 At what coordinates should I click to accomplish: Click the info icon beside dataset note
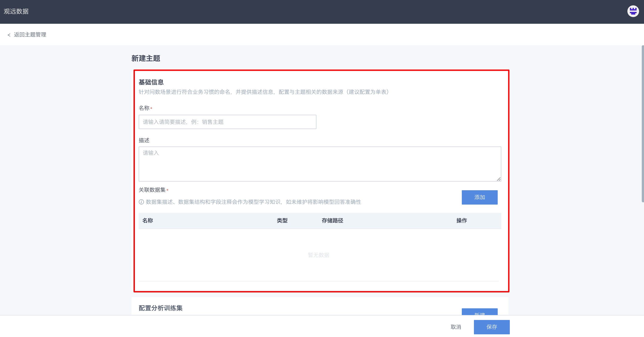pyautogui.click(x=141, y=202)
